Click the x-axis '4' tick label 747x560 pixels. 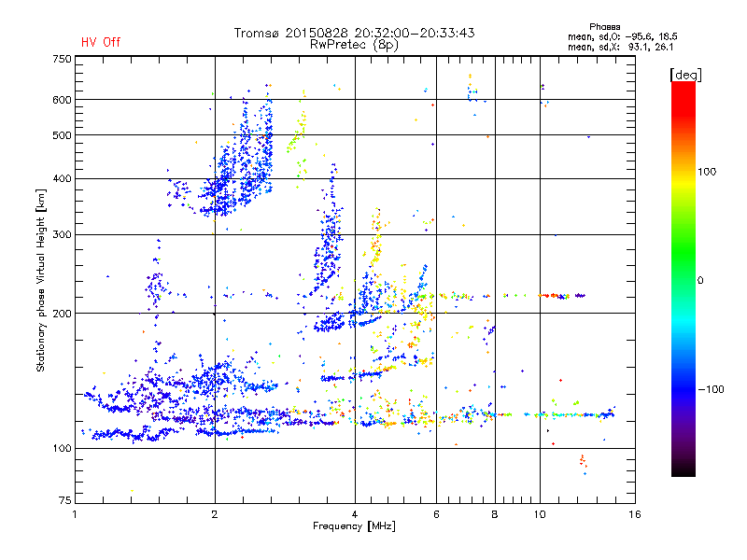[355, 514]
